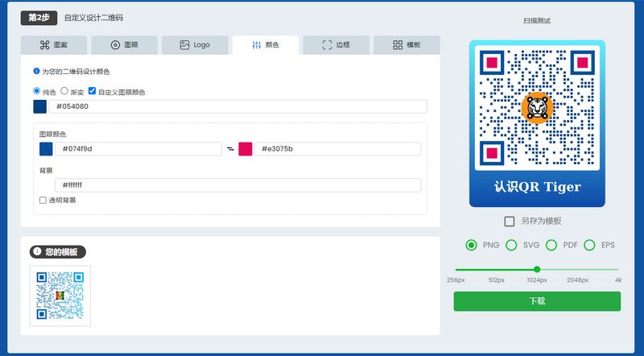The image size is (644, 356).
Task: Enable the 透明背景 transparent background checkbox
Action: coord(43,201)
